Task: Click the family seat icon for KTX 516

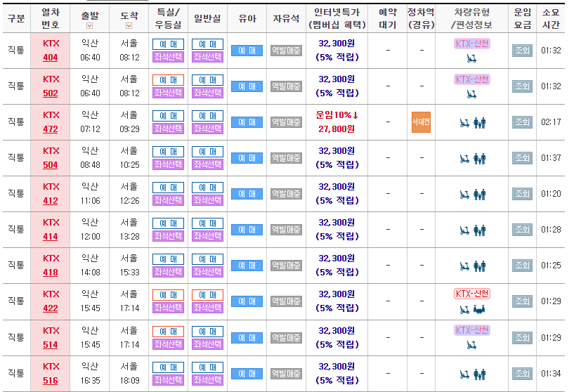Action: click(479, 374)
